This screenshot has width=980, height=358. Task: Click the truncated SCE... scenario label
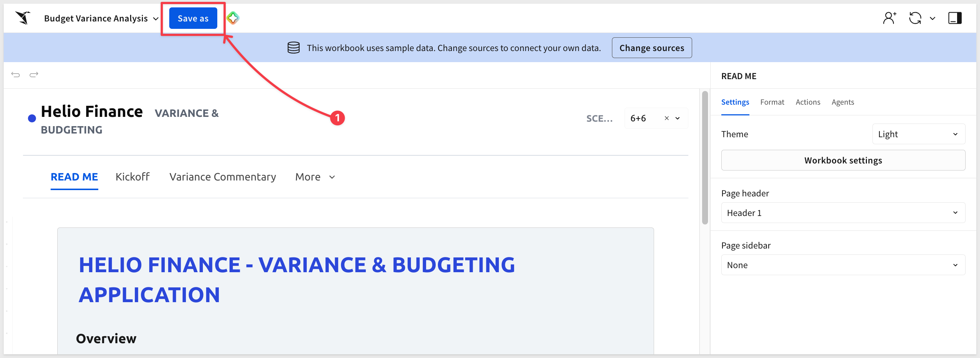(x=599, y=118)
